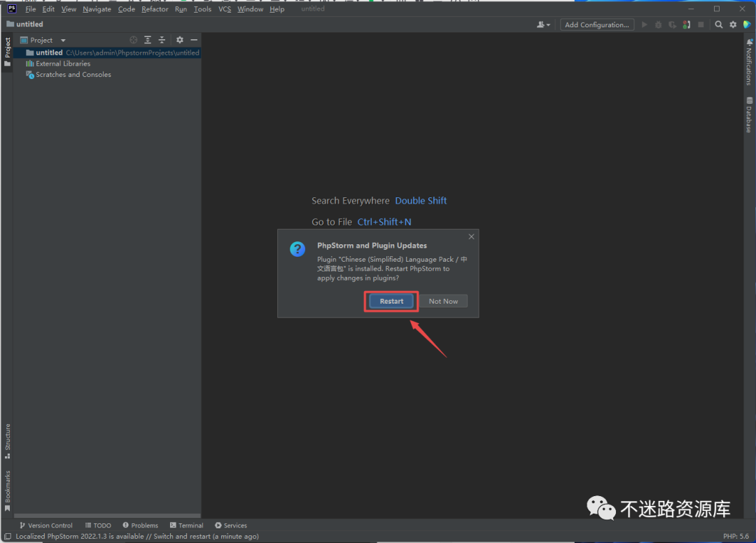Open the VCS menu

click(x=225, y=9)
